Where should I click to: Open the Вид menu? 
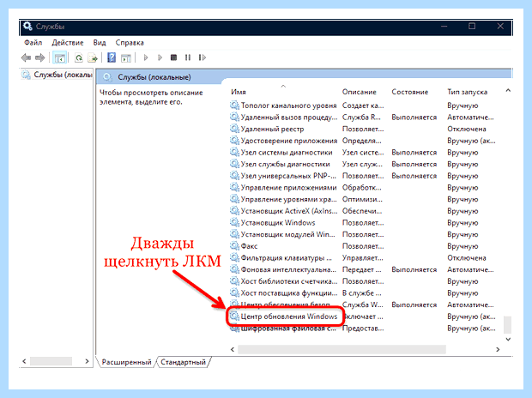pyautogui.click(x=100, y=43)
